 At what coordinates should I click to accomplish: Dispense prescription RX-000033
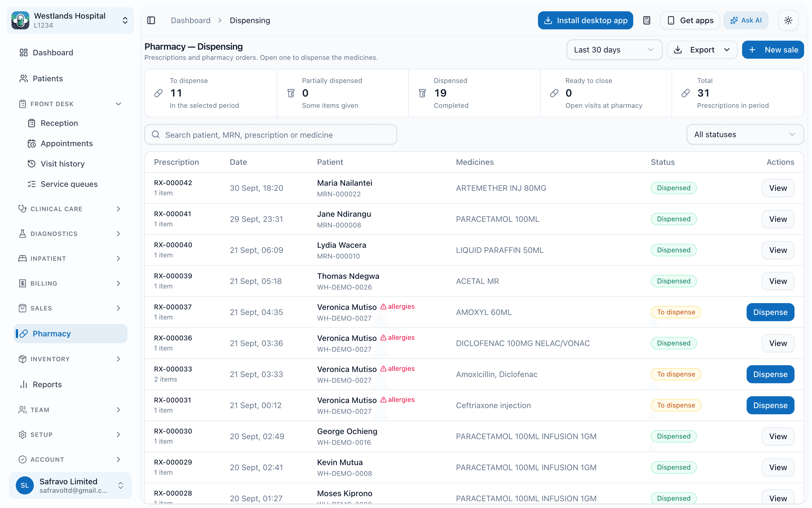point(770,374)
